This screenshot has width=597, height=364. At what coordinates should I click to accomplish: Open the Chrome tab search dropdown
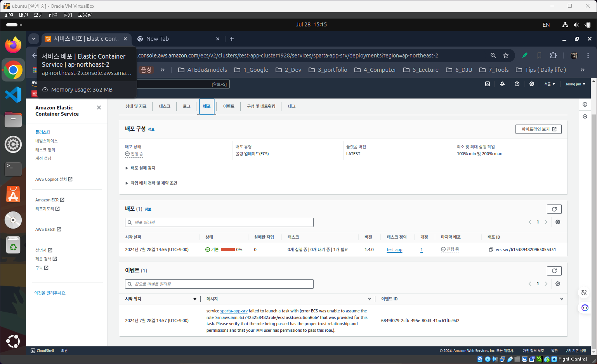point(34,39)
